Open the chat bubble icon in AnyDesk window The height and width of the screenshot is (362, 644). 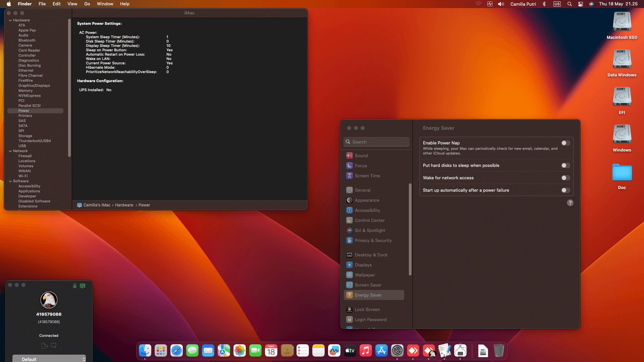pyautogui.click(x=54, y=346)
